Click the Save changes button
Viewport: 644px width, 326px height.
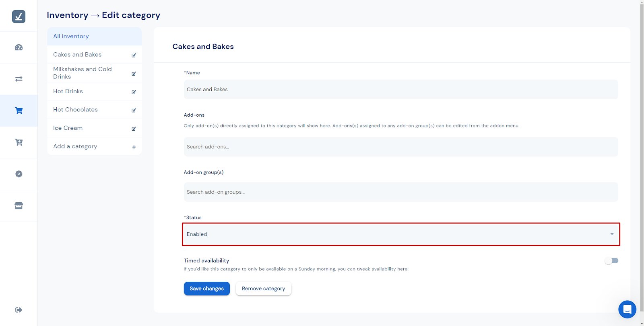tap(206, 289)
